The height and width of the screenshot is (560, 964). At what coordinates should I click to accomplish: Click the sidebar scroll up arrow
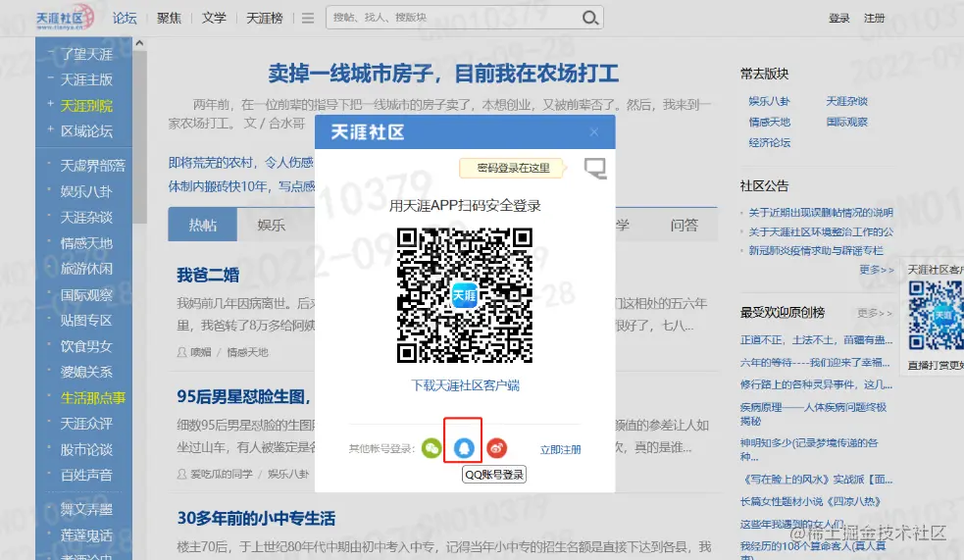[139, 43]
